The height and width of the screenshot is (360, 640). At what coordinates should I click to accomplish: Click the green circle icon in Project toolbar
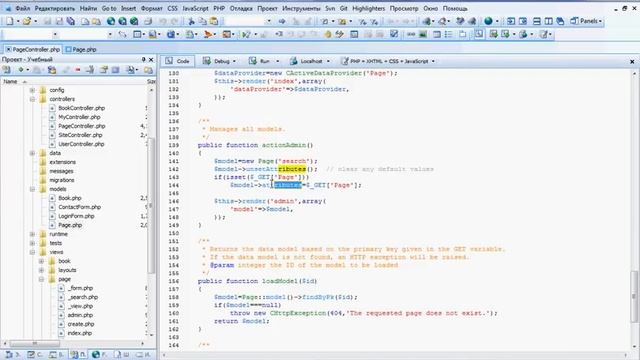20,70
